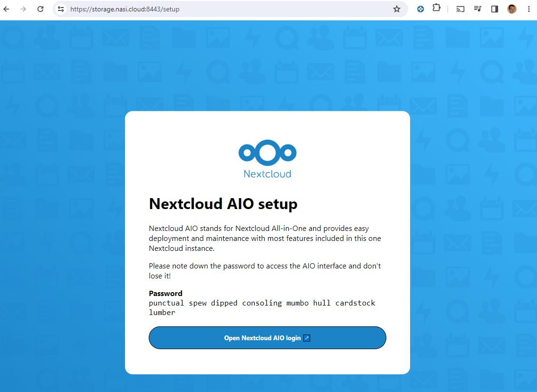The image size is (537, 392).
Task: Bookmark this page with the star icon
Action: [x=397, y=9]
